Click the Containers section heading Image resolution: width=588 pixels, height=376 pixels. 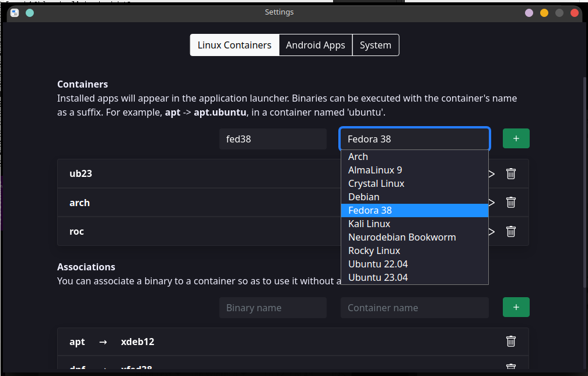point(82,84)
